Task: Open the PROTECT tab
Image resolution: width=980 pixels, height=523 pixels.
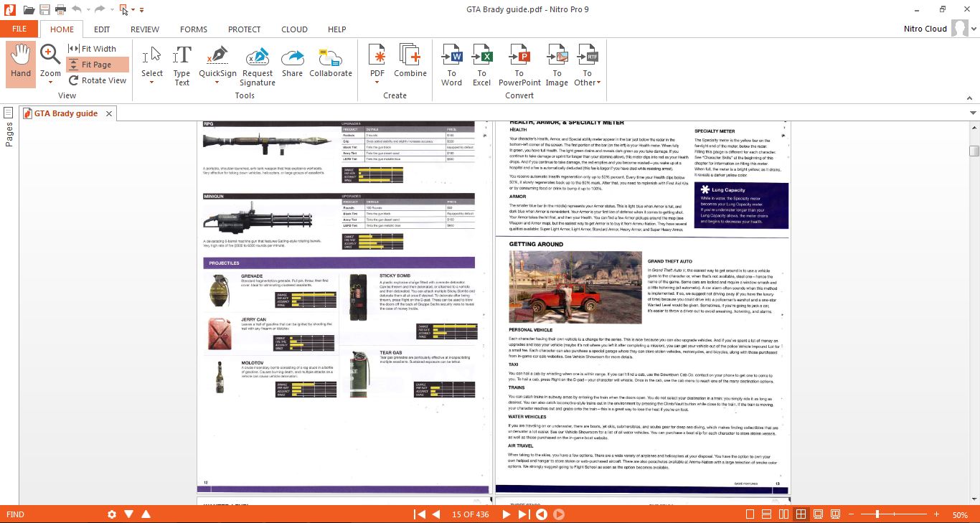Action: tap(245, 29)
